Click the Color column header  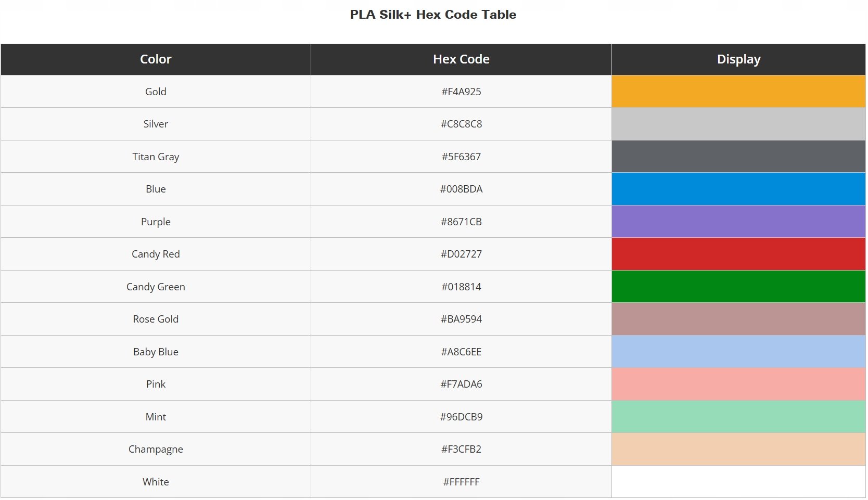point(156,59)
